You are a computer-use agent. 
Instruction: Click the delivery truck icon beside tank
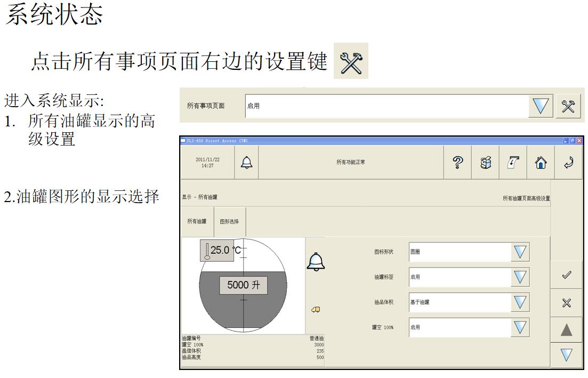(x=316, y=309)
